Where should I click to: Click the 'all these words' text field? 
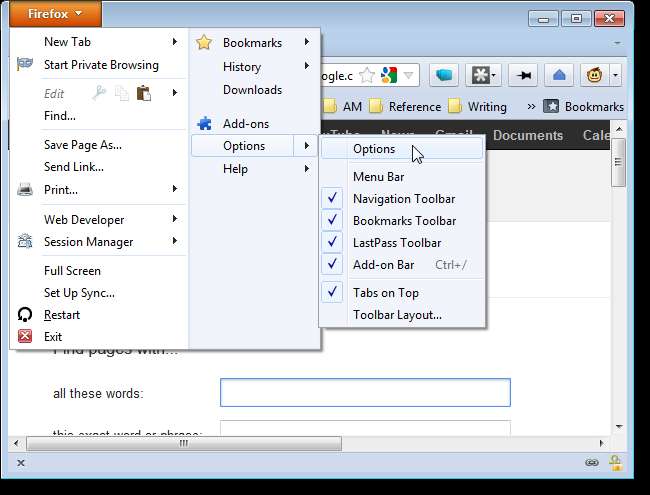[x=365, y=393]
